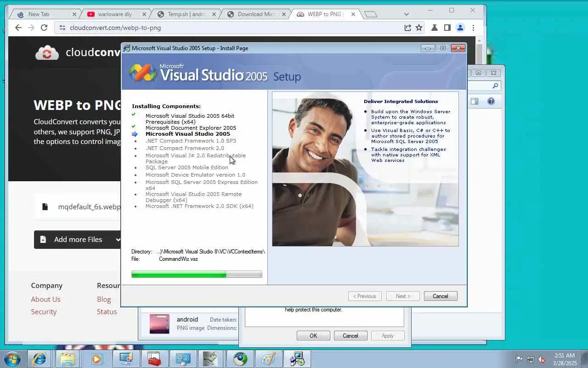Open Chrome labs flask icon

tap(435, 28)
